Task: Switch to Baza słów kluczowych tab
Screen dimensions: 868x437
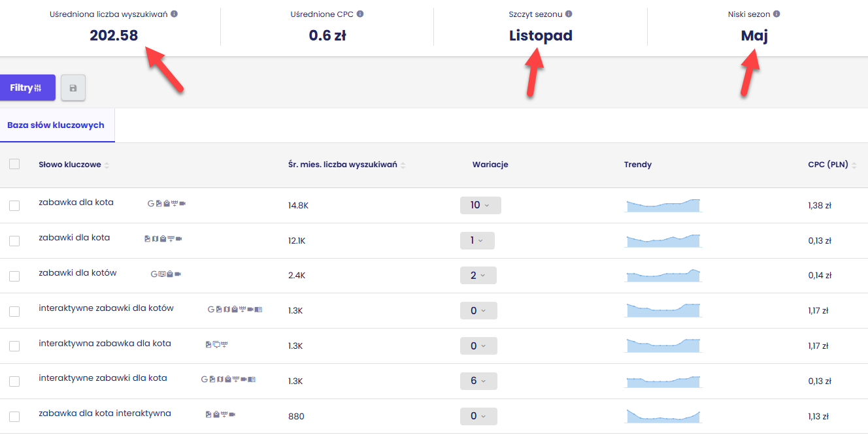Action: coord(56,125)
